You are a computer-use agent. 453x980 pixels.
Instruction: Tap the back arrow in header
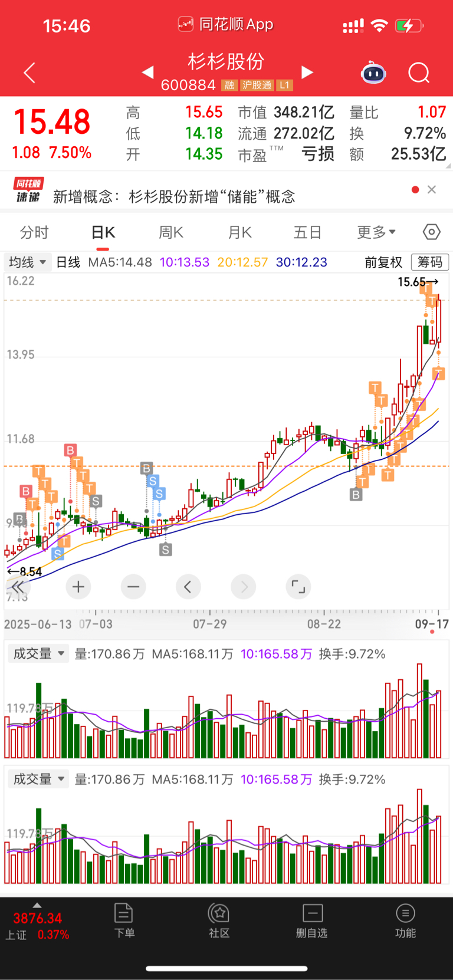29,73
